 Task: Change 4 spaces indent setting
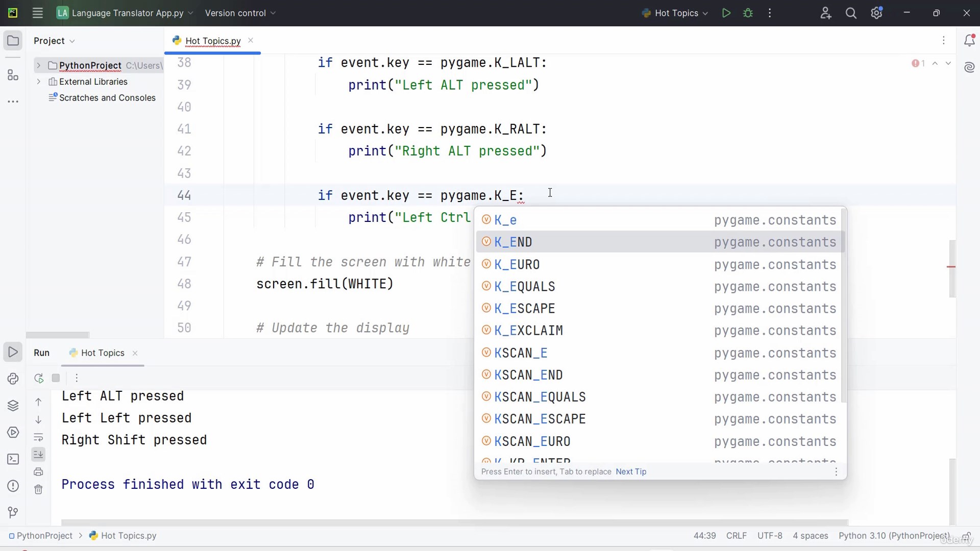pos(810,536)
